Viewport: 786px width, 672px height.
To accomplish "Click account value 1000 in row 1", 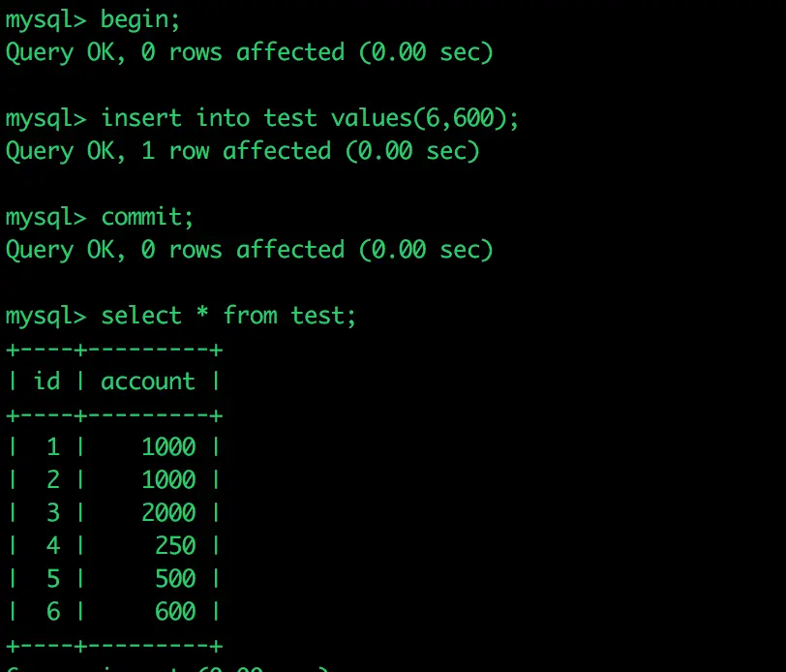I will [x=168, y=446].
